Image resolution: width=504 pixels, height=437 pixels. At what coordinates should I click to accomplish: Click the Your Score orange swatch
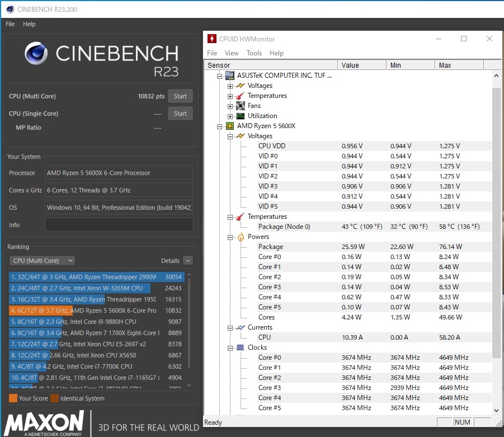point(13,398)
